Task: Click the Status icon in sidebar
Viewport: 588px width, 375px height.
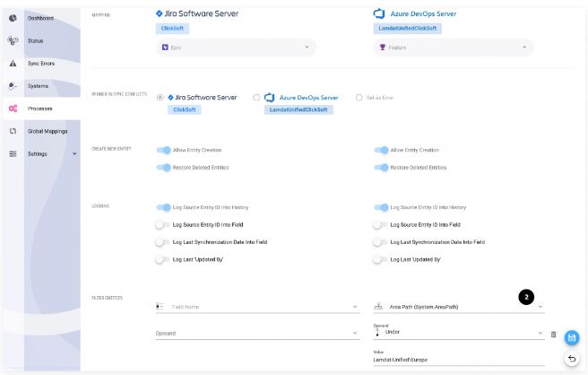Action: coord(13,40)
